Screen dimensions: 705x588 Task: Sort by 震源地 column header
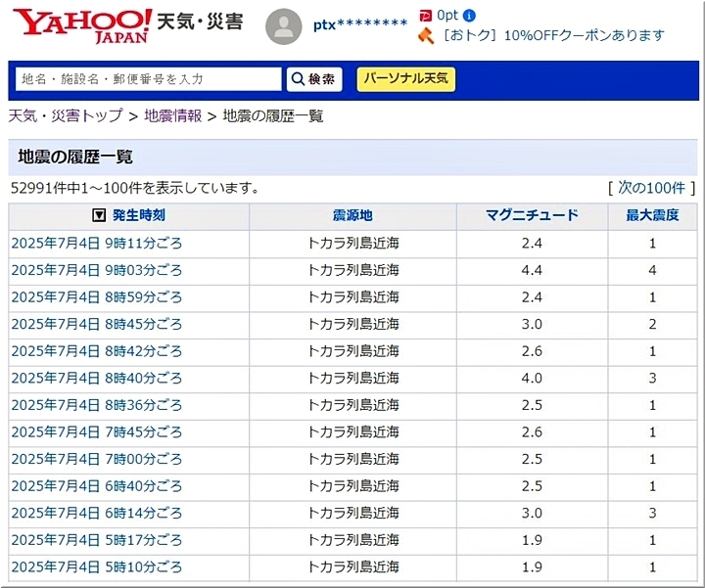352,215
